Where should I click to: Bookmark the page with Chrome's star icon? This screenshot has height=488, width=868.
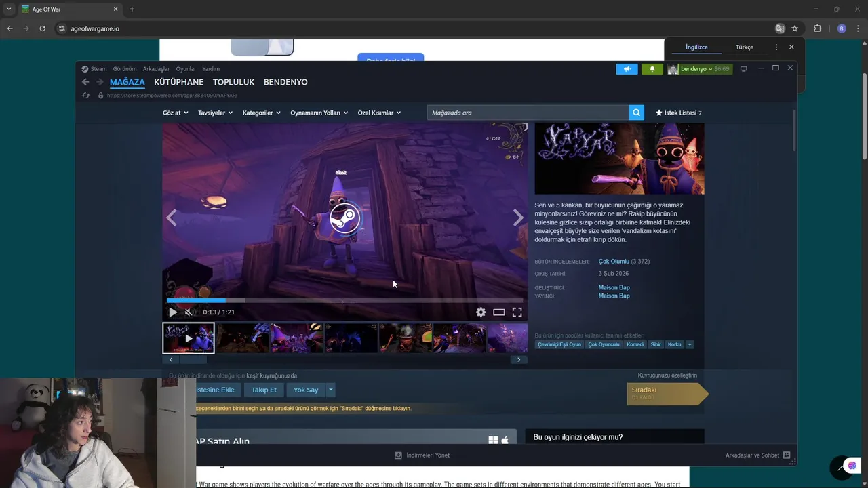tap(795, 28)
